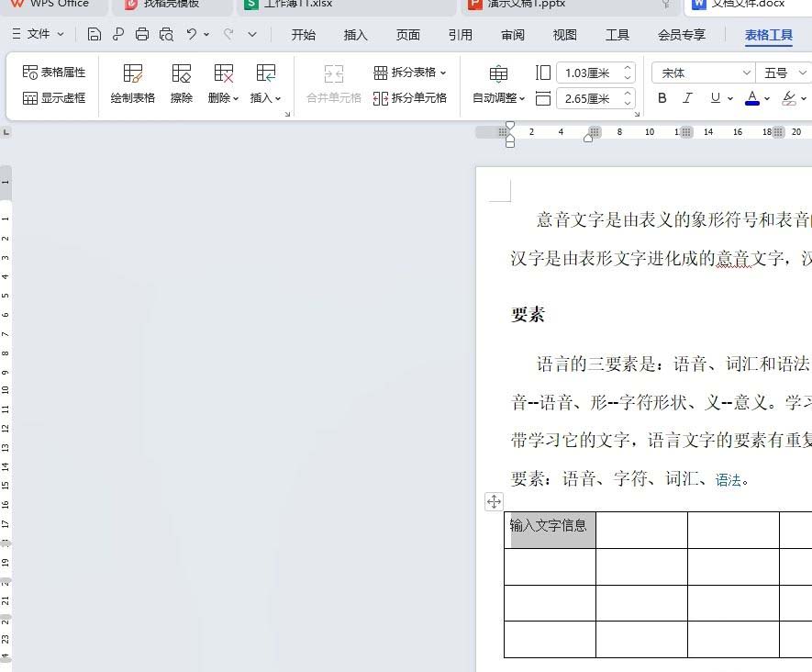Click the WPS Office home tab

tap(53, 6)
